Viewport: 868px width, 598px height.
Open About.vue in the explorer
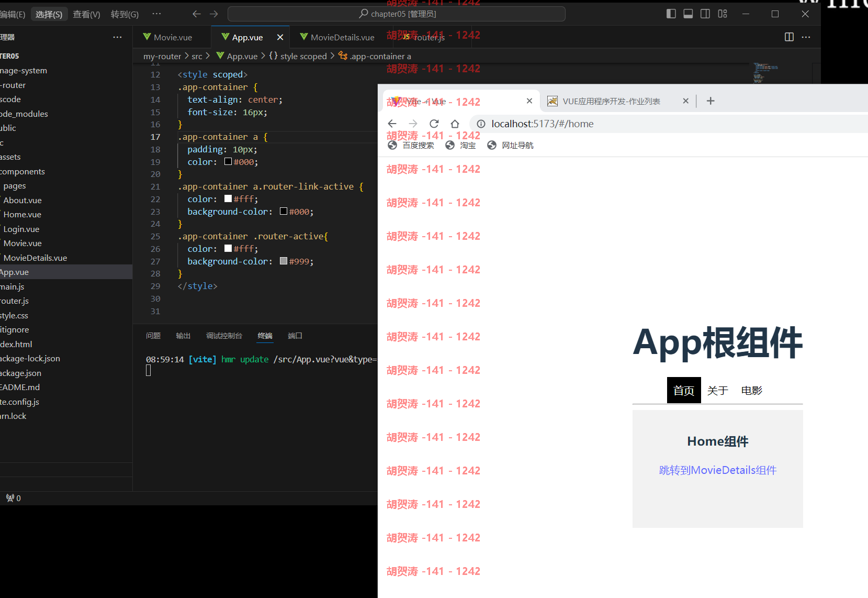pos(22,200)
